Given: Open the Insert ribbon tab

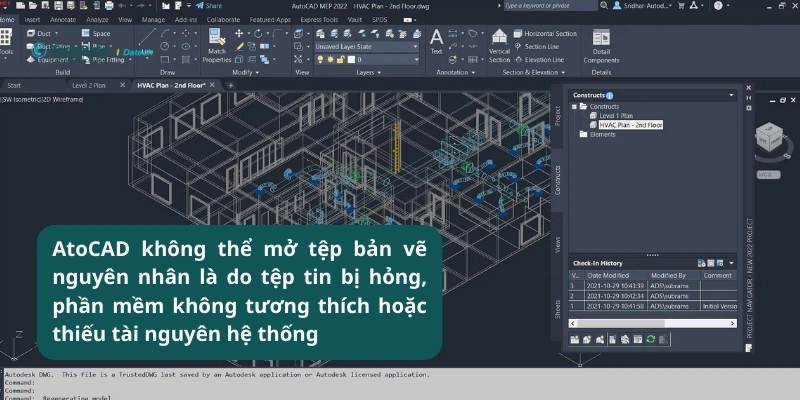Looking at the screenshot, I should click(32, 20).
